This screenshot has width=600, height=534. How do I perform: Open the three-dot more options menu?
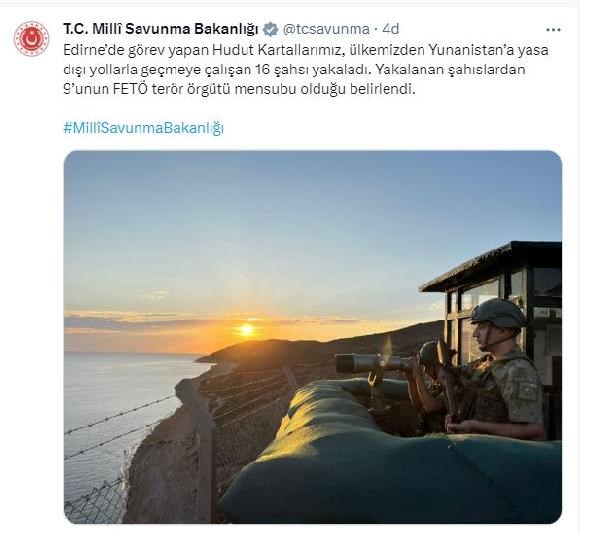pos(553,29)
